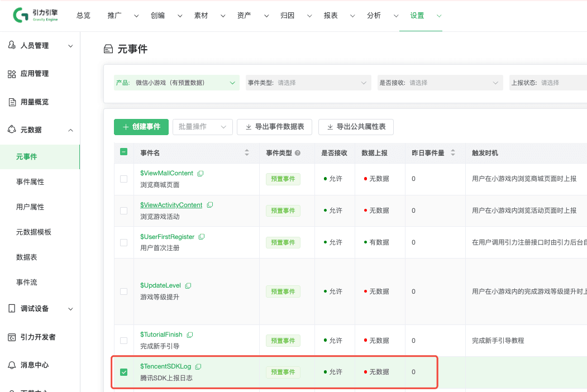The image size is (587, 392).
Task: Copy the $UserFirstRegister event name
Action: 202,237
